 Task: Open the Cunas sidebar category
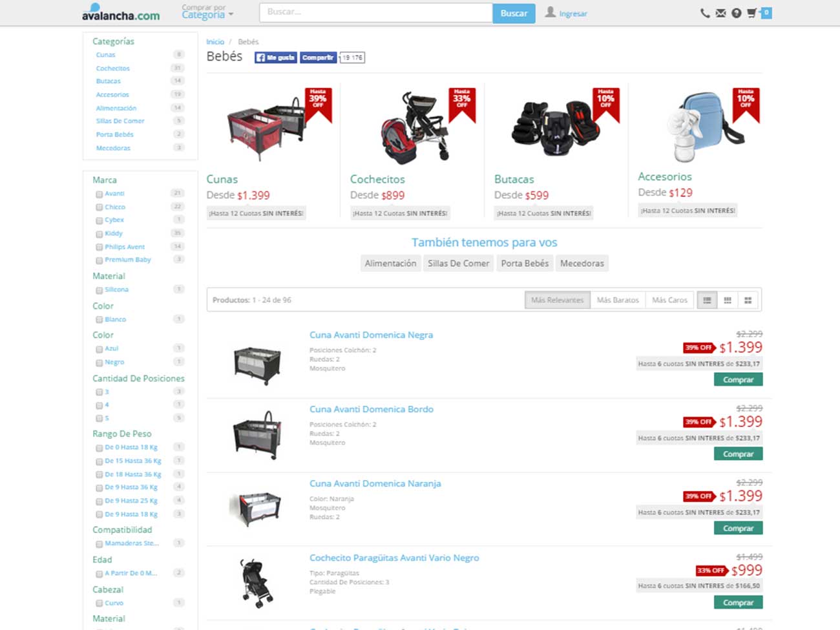click(105, 55)
